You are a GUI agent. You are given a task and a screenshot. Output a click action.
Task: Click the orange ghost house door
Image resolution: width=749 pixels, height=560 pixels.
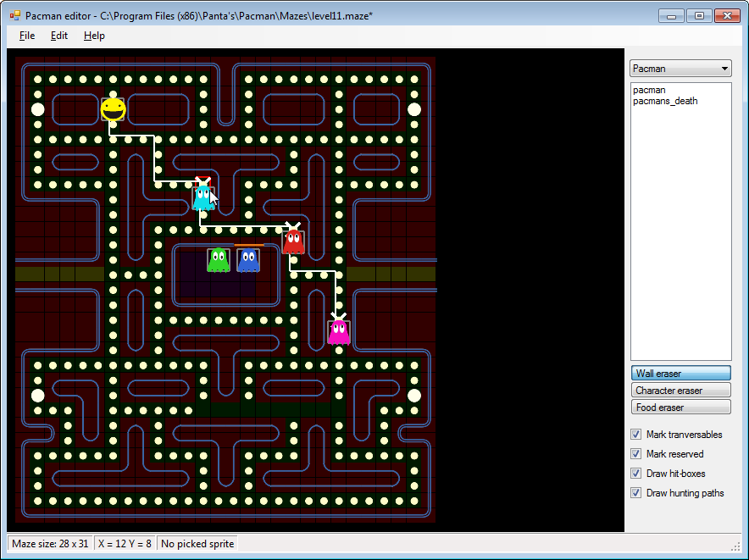pos(249,245)
